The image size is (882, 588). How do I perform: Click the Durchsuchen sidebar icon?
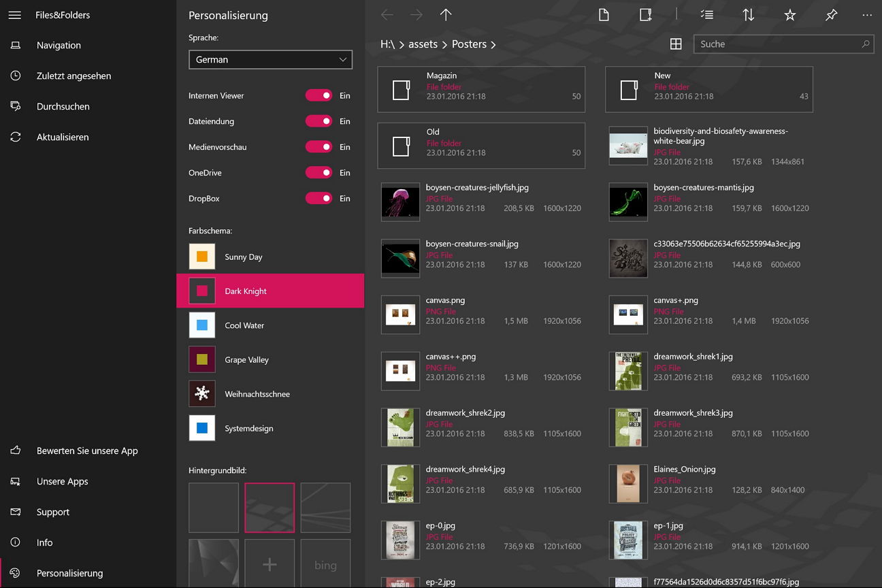point(15,107)
